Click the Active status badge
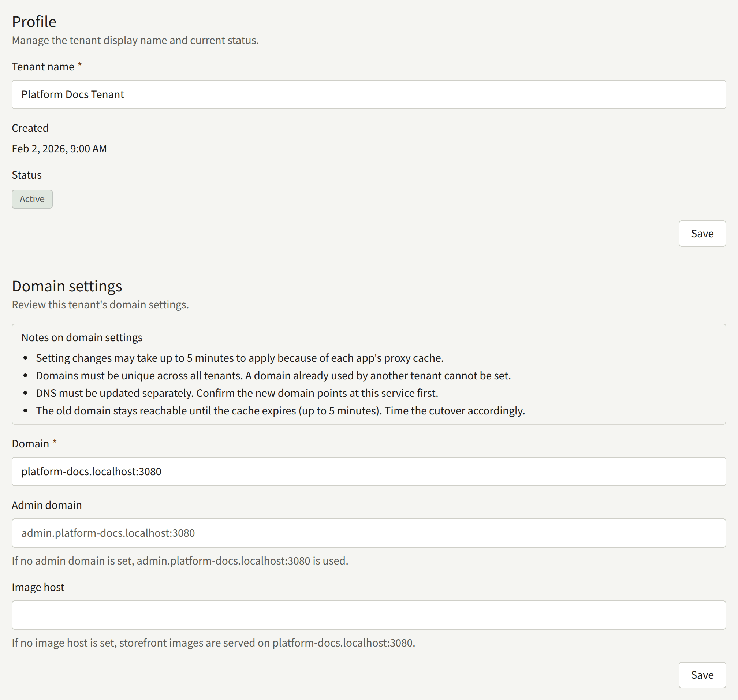This screenshot has height=700, width=738. click(32, 199)
